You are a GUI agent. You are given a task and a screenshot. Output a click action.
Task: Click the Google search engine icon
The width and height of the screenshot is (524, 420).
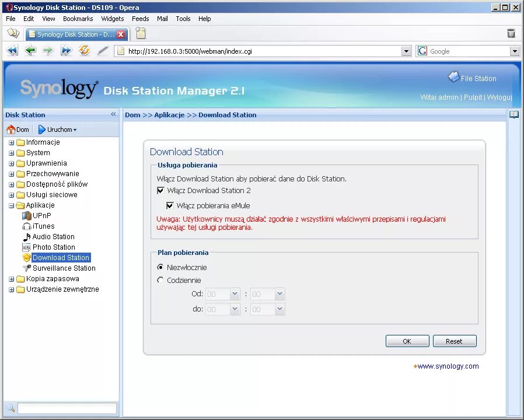point(422,51)
